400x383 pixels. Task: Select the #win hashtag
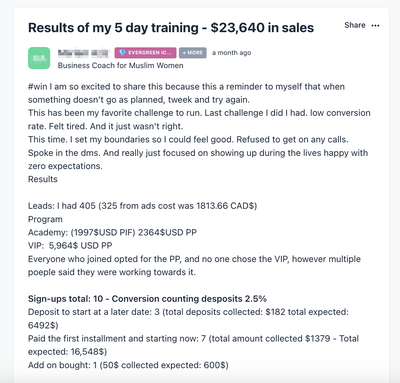point(38,87)
